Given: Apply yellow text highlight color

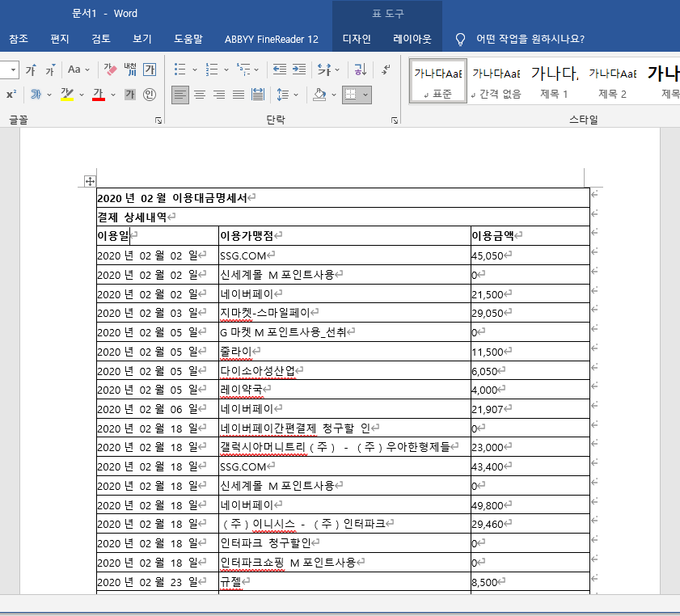Looking at the screenshot, I should click(x=67, y=95).
